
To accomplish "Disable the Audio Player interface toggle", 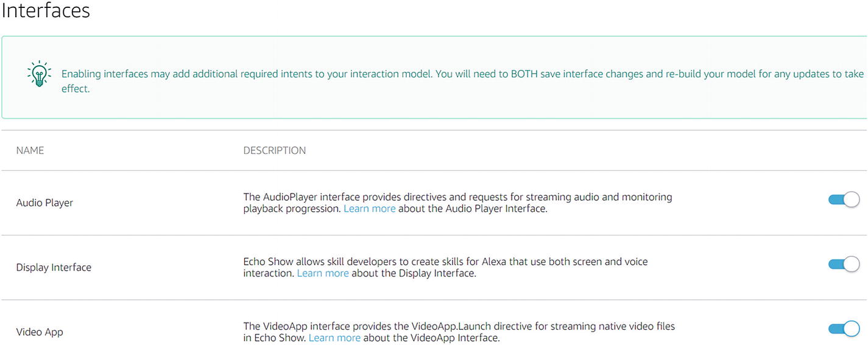I will 844,200.
